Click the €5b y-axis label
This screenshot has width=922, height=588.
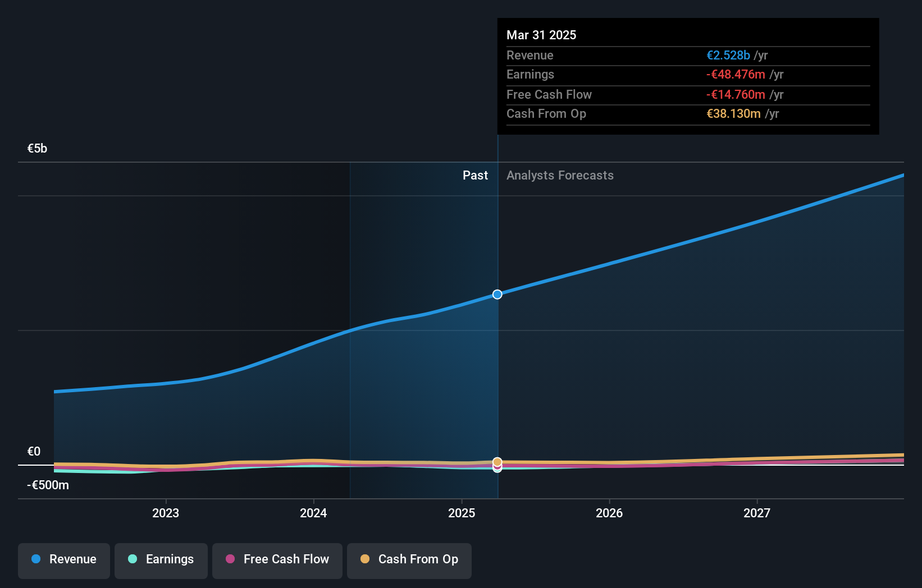37,149
